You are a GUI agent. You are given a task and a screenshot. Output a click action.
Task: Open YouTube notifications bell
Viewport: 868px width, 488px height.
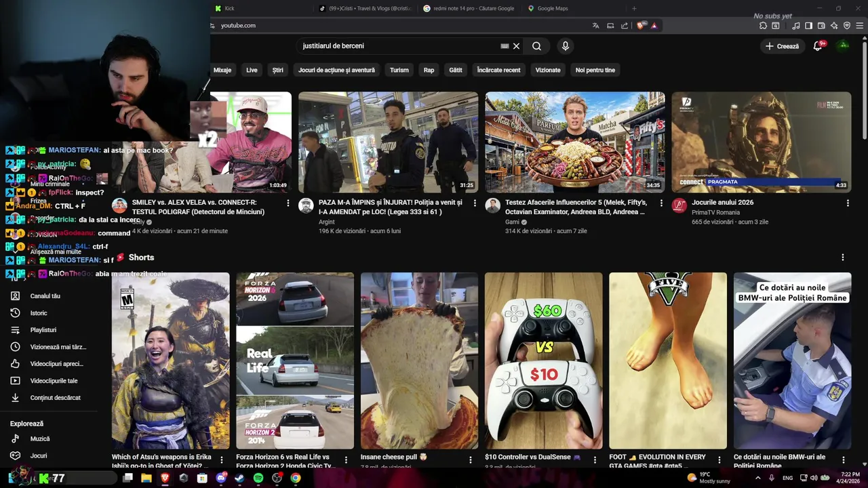coord(818,46)
